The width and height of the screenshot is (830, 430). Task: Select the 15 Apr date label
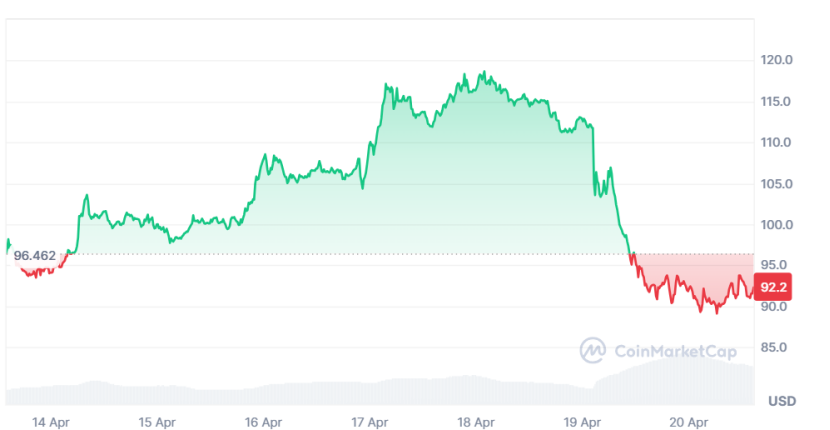pyautogui.click(x=158, y=422)
